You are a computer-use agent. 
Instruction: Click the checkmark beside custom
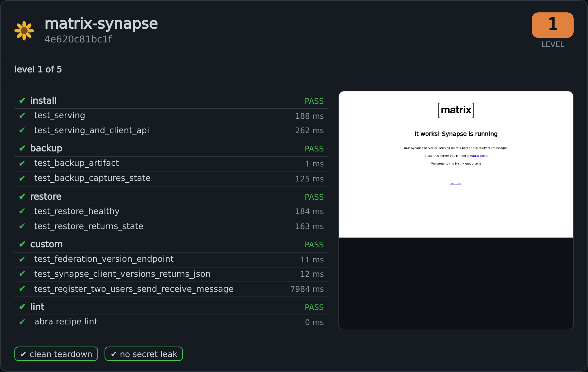(x=22, y=244)
